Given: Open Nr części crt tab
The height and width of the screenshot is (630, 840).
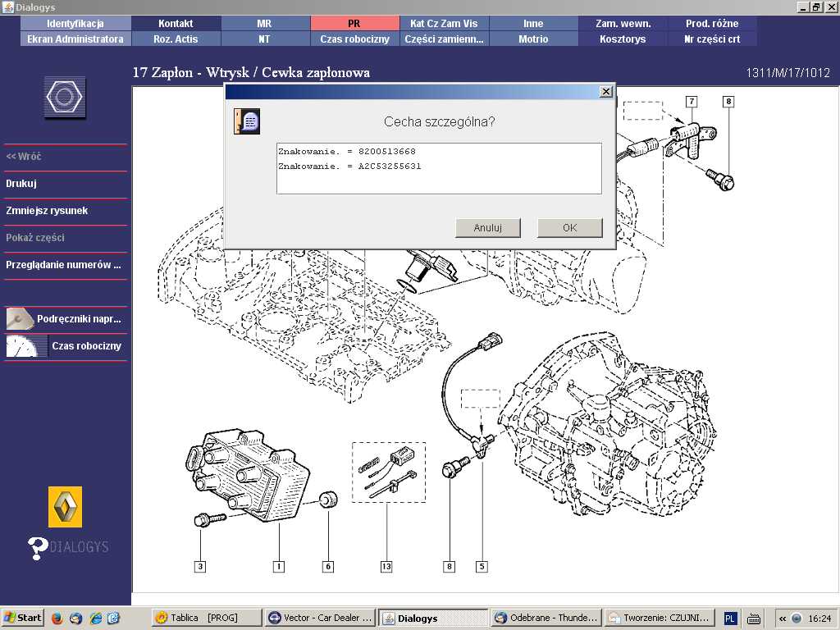Looking at the screenshot, I should [713, 39].
